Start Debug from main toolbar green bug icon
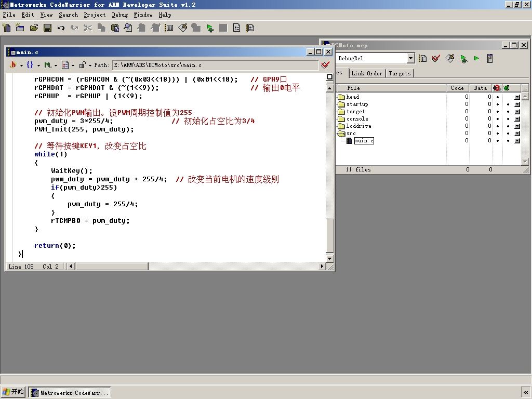Image resolution: width=532 pixels, height=399 pixels. (x=210, y=28)
